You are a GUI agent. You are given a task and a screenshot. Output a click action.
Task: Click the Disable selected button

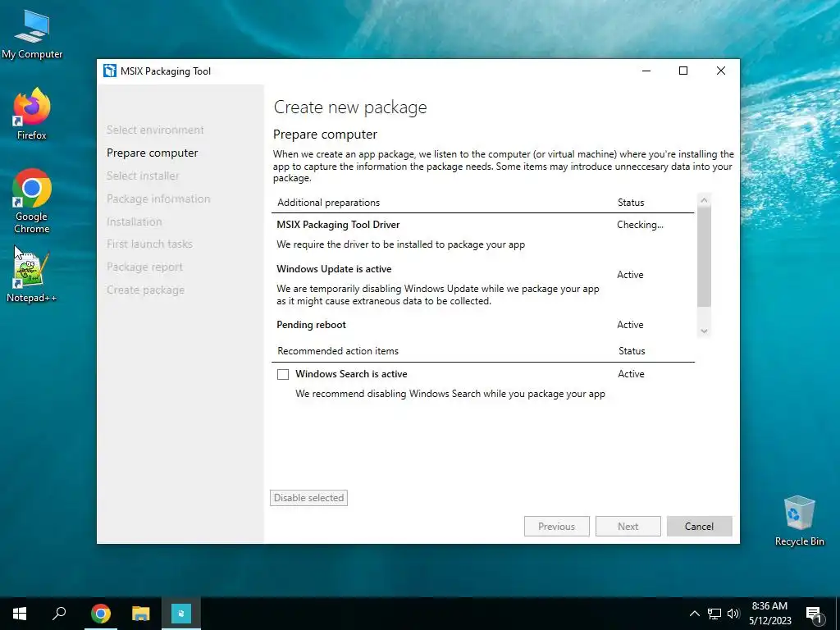click(308, 498)
